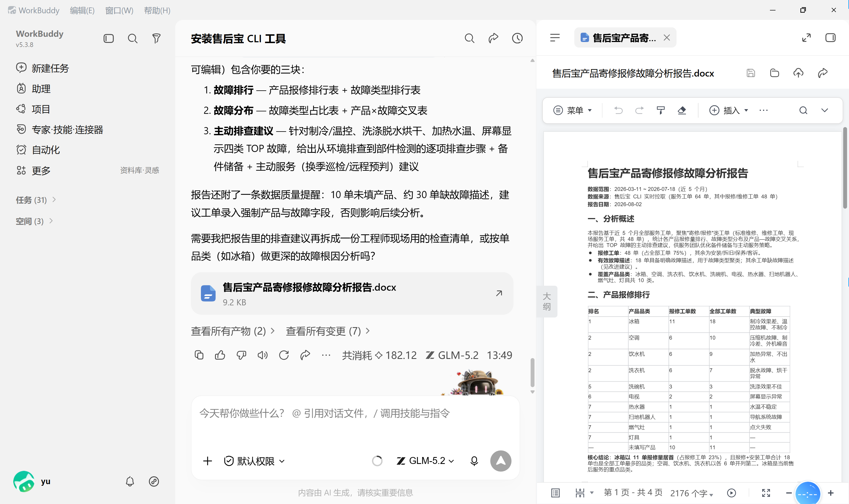Start voice input with microphone icon
The image size is (849, 504).
pyautogui.click(x=474, y=461)
